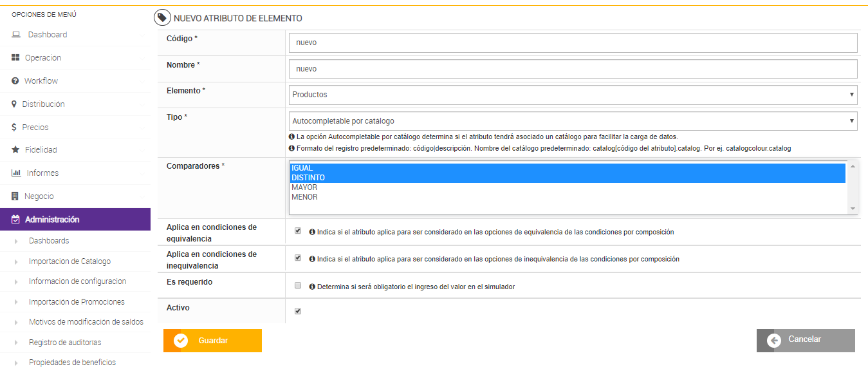
Task: Click the Workflow question-mark icon
Action: [x=15, y=81]
